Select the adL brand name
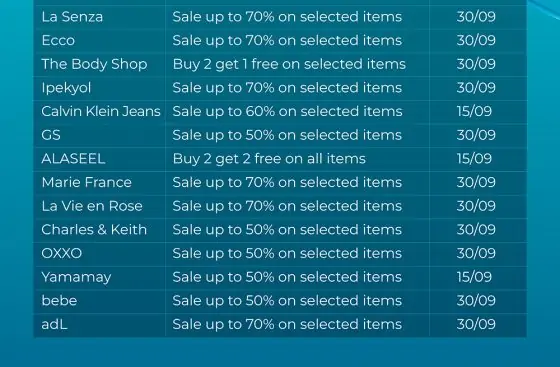 click(54, 324)
